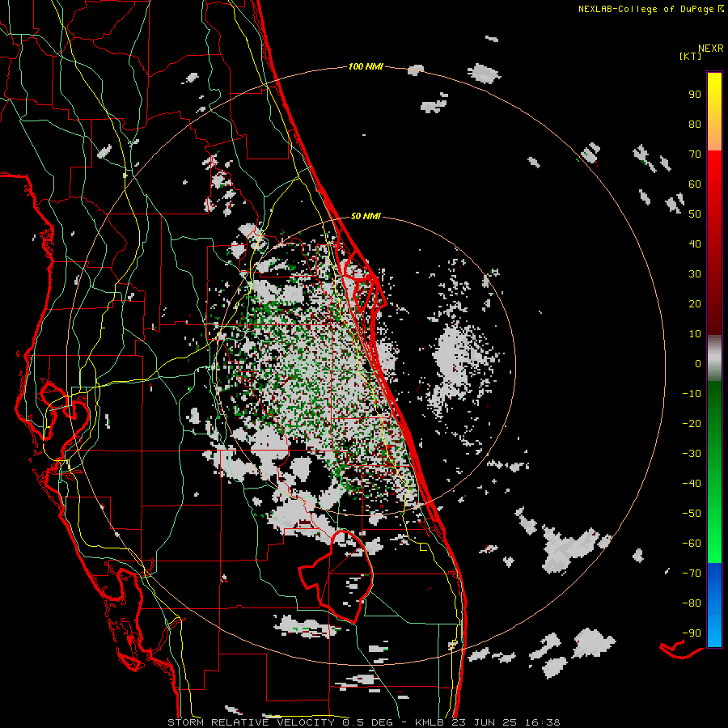Image resolution: width=728 pixels, height=728 pixels.
Task: Click the 16:38 timestamp in caption
Action: click(542, 722)
